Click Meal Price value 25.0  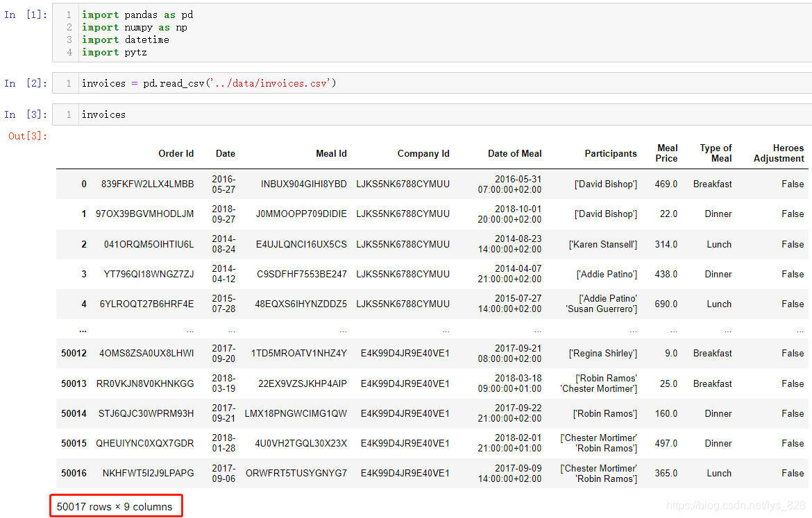pyautogui.click(x=668, y=384)
